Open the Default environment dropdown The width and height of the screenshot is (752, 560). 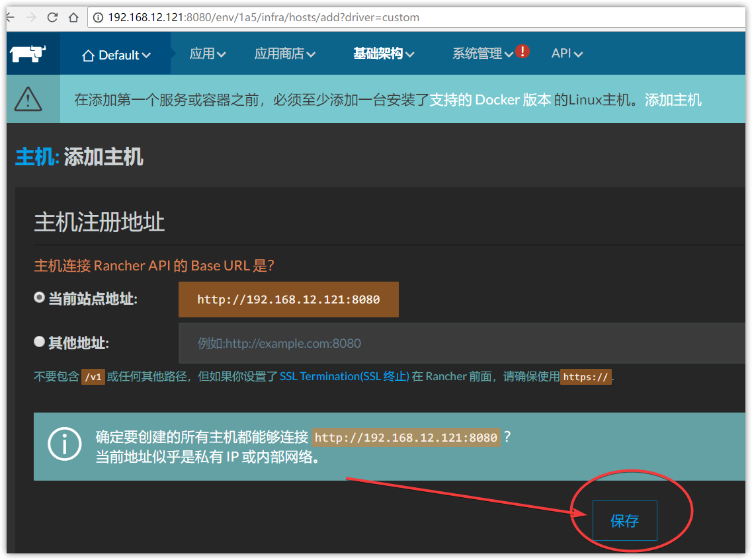coord(116,55)
